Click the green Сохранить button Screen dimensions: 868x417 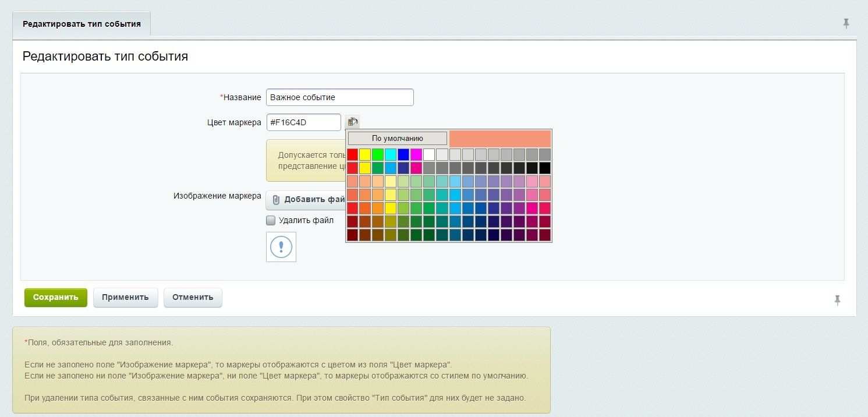(56, 298)
